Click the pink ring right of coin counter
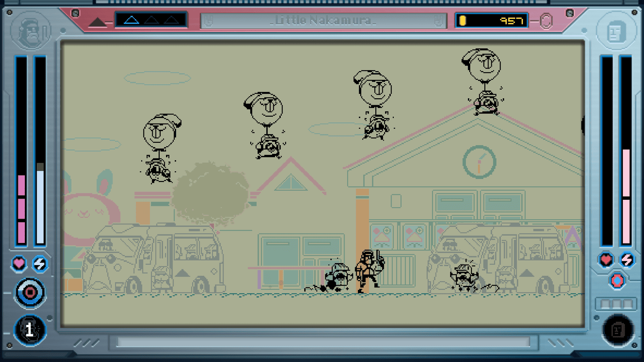 (546, 21)
